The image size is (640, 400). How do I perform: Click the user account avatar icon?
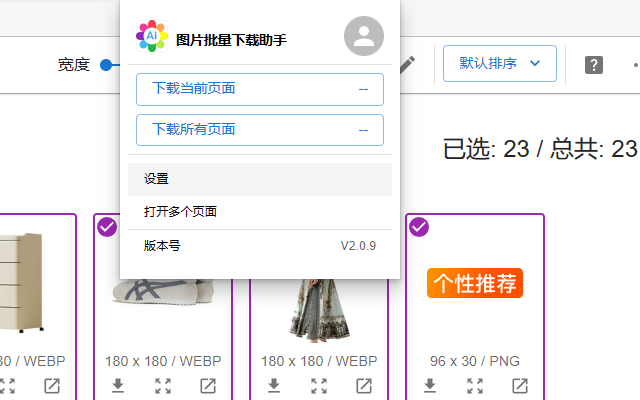[364, 36]
